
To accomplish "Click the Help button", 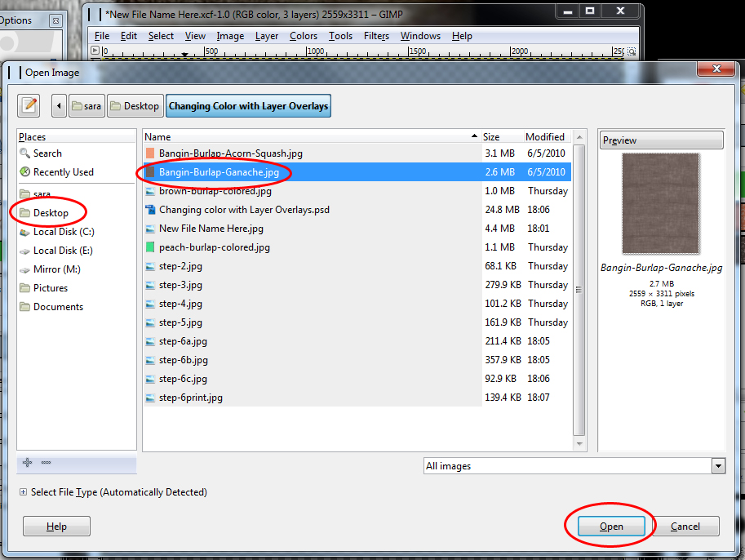I will click(x=56, y=527).
